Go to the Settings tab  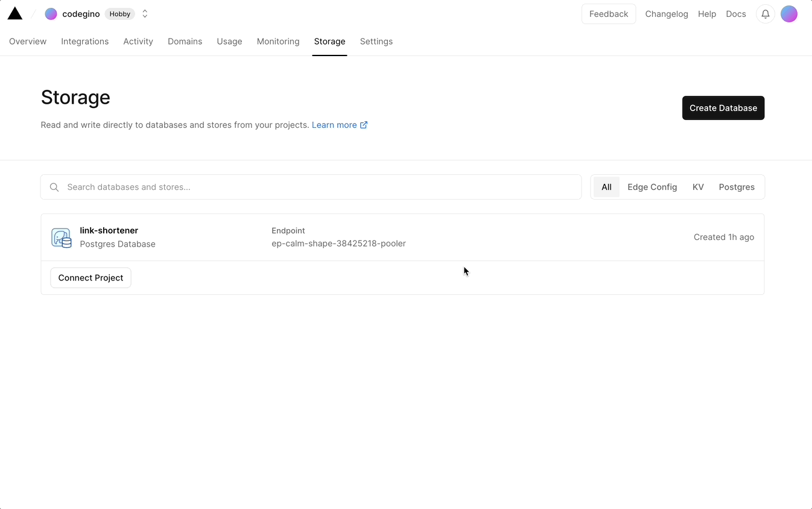376,42
